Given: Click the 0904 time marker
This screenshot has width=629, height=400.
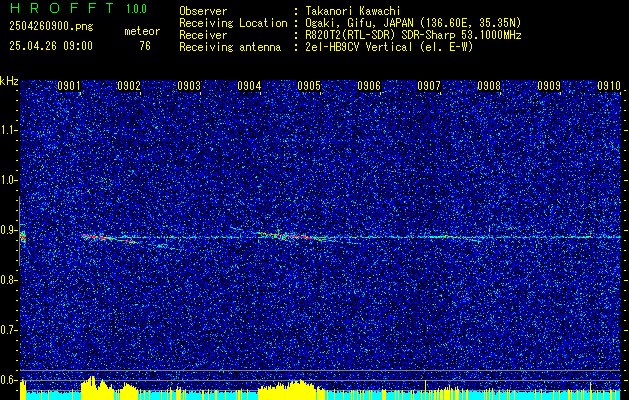Looking at the screenshot, I should click(249, 86).
